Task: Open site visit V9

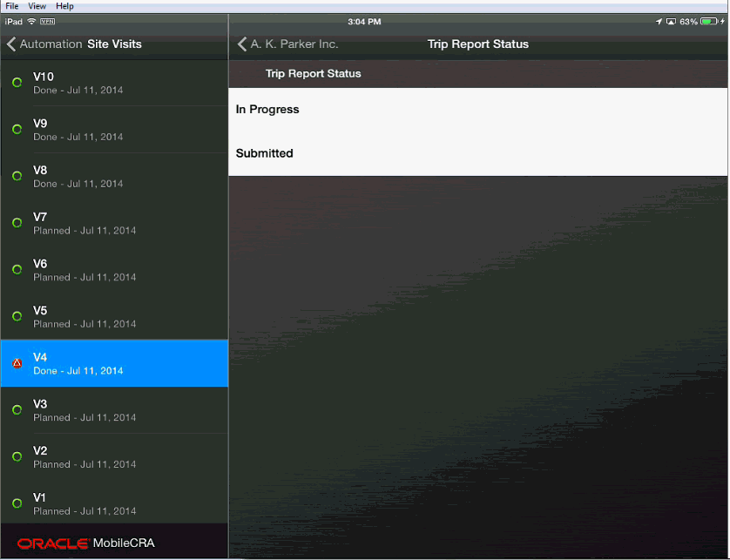Action: (x=114, y=130)
